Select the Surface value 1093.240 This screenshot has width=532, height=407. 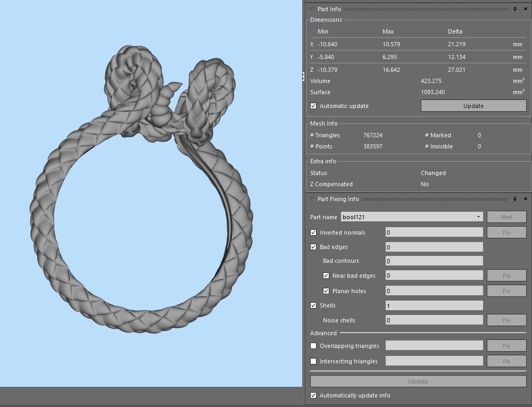point(433,92)
